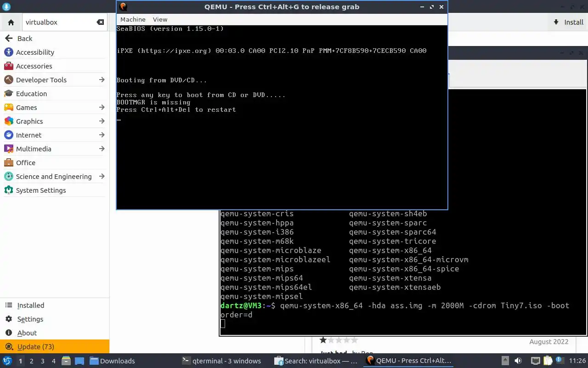Click 'qemu-system-x86_64' in terminal listing
Image resolution: width=588 pixels, height=368 pixels.
pos(390,250)
